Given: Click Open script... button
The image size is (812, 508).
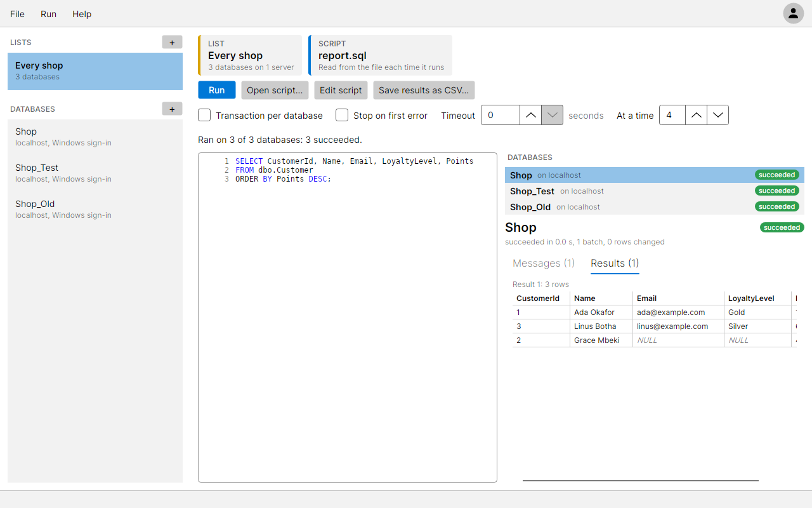Looking at the screenshot, I should (275, 90).
